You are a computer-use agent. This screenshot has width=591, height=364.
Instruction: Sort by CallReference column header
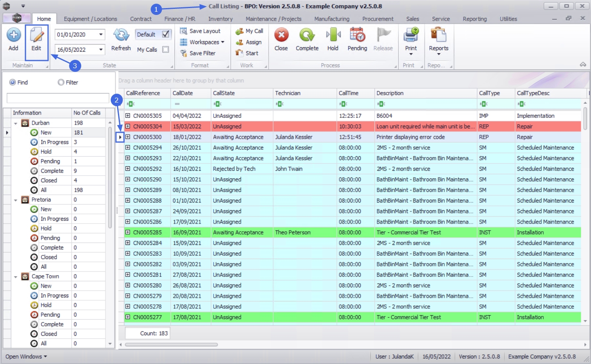(147, 93)
